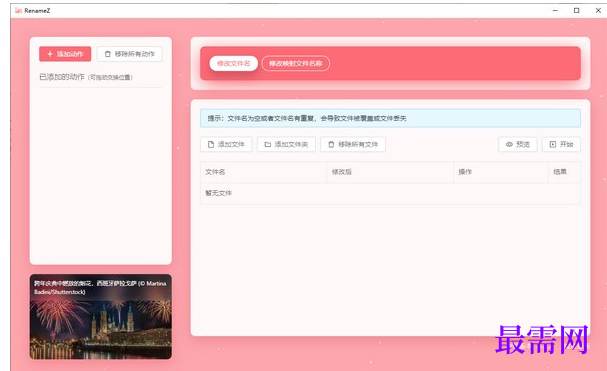This screenshot has width=607, height=371.
Task: Minimize the RenameZ window
Action: [x=555, y=10]
